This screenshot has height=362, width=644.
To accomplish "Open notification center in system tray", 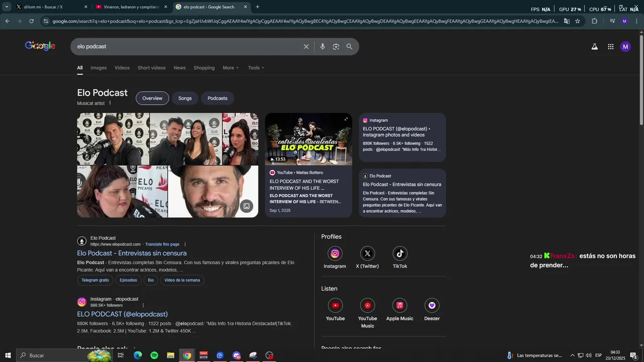I will tap(633, 355).
